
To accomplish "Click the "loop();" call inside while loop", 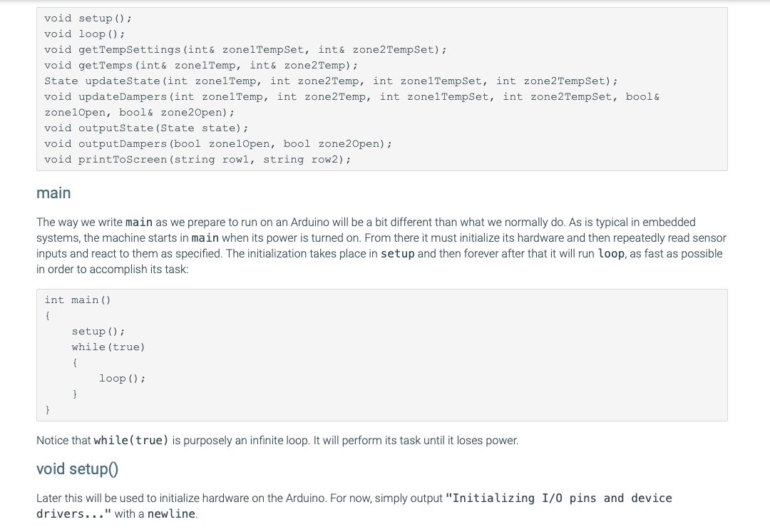I will point(122,378).
